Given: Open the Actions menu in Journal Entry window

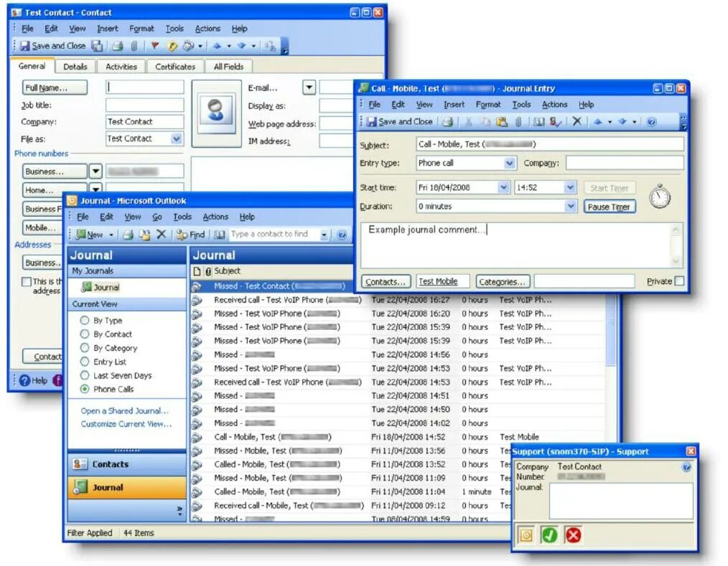Looking at the screenshot, I should coord(554,105).
